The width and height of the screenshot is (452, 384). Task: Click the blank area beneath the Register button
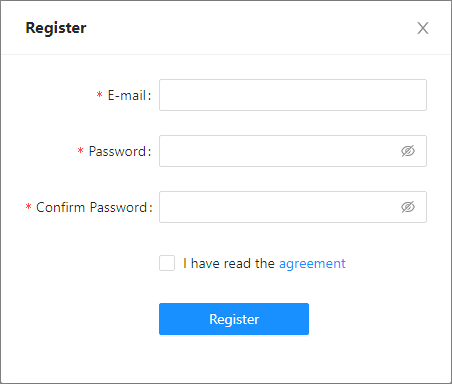[234, 358]
